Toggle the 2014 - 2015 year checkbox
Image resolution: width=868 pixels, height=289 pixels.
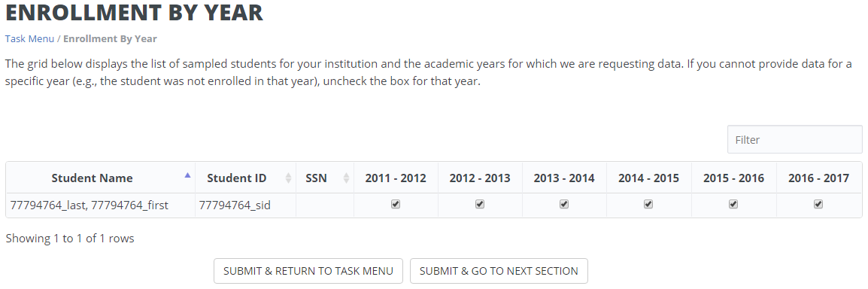point(648,204)
